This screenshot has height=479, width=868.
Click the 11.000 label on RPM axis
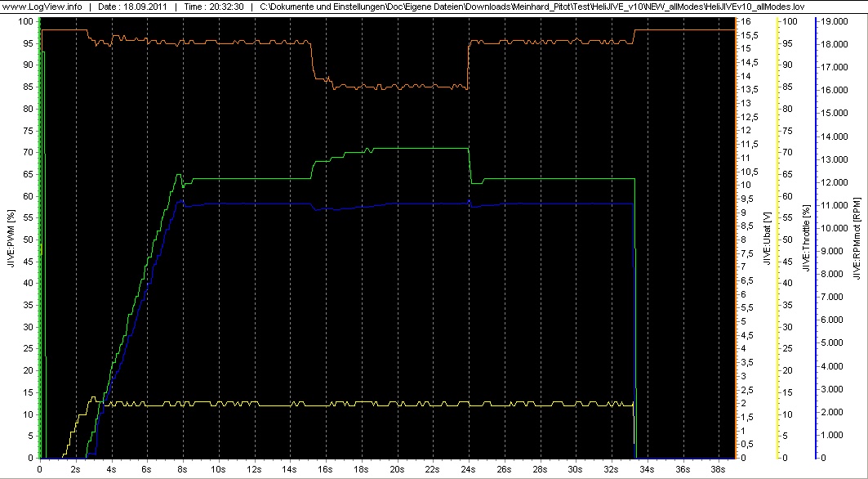(x=835, y=205)
